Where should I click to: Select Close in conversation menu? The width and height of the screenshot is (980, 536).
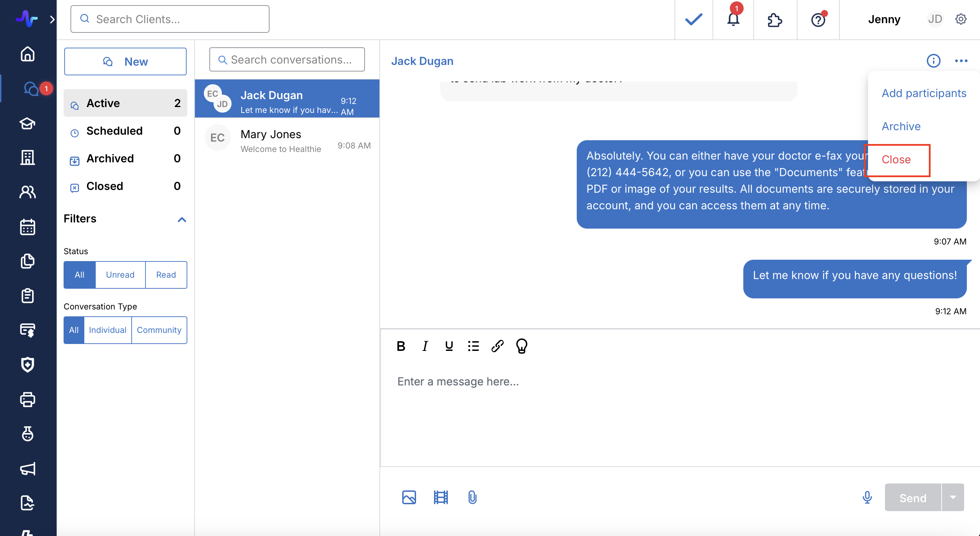click(896, 160)
